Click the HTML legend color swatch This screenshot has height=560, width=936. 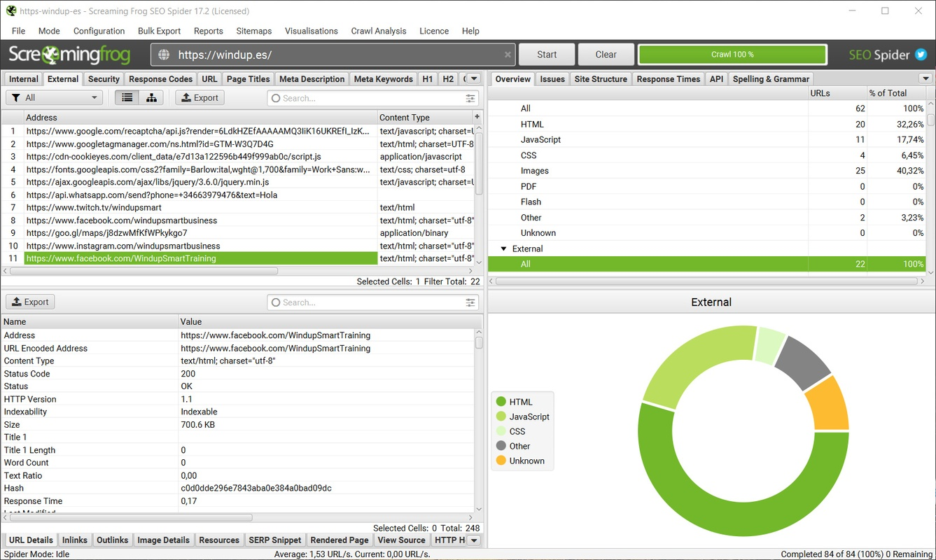pos(501,402)
